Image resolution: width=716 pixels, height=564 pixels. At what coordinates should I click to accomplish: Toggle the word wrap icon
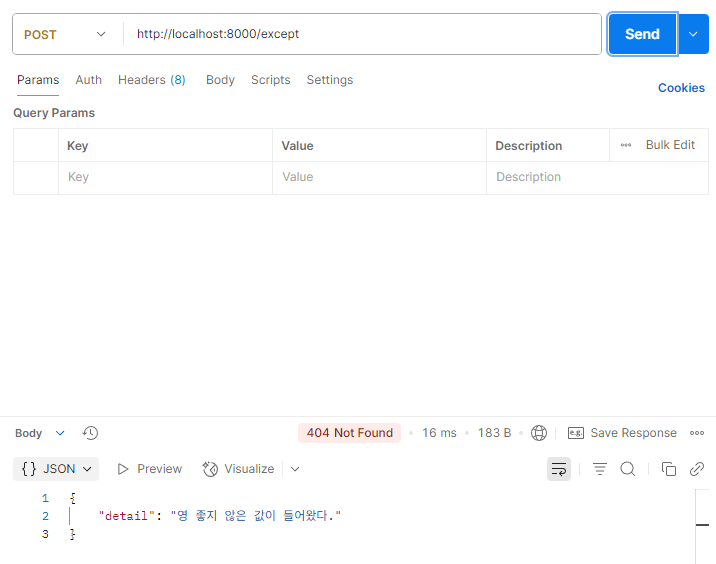pos(559,469)
